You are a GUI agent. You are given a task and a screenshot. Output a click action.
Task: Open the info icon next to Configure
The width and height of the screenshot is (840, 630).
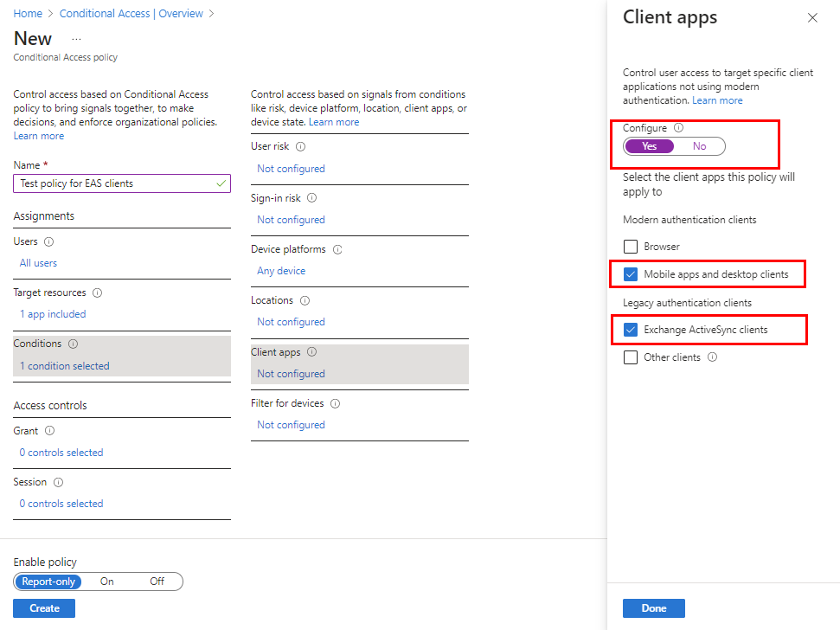coord(679,127)
